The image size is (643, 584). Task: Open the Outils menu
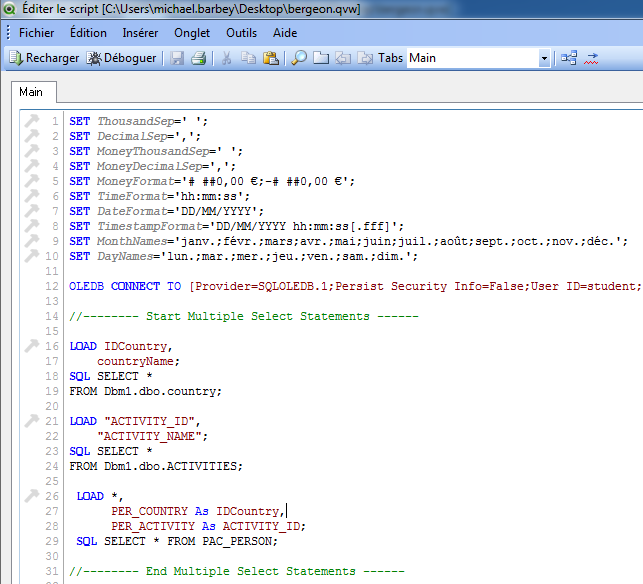241,33
